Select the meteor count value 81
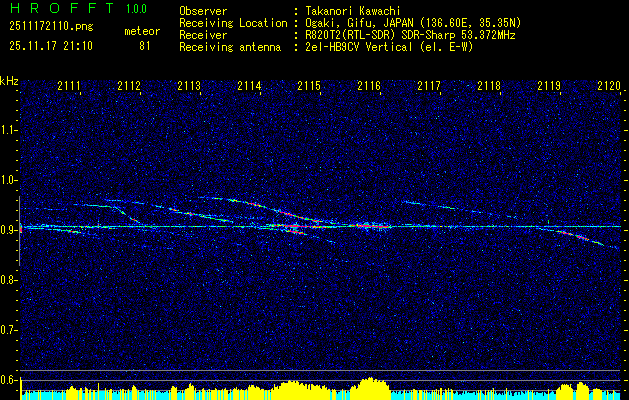 [144, 46]
